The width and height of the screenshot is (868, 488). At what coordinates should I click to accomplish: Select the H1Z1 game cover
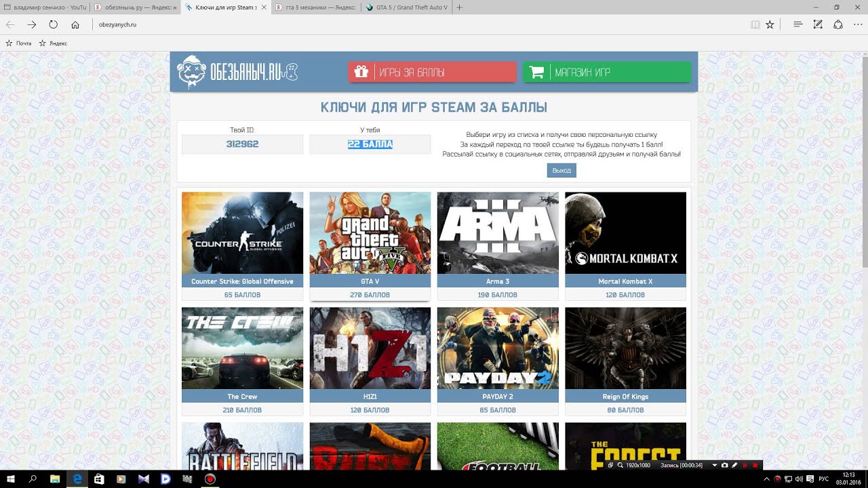[x=370, y=348]
